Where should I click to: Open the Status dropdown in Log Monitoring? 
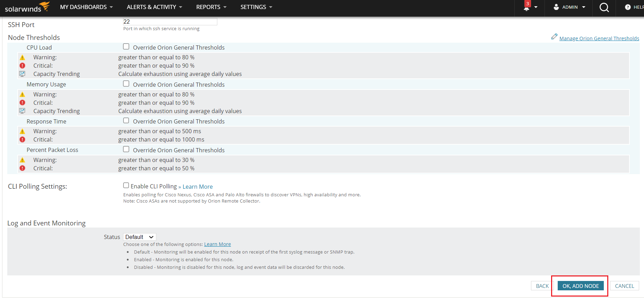139,237
